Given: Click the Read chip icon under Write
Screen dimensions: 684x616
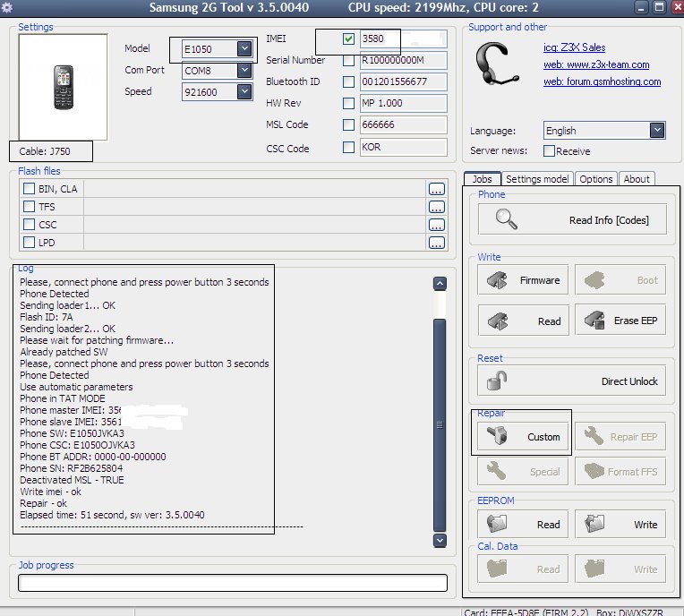Looking at the screenshot, I should [x=498, y=321].
